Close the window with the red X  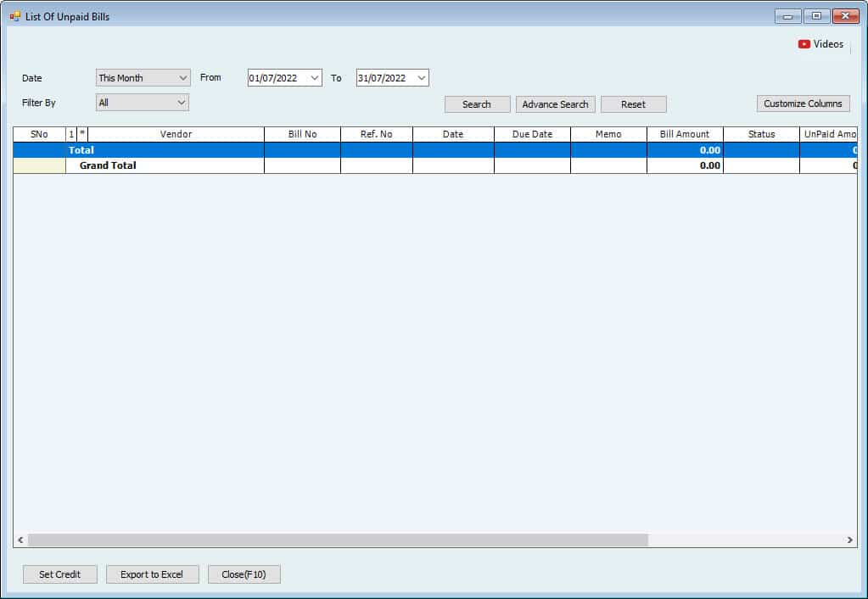tap(845, 16)
